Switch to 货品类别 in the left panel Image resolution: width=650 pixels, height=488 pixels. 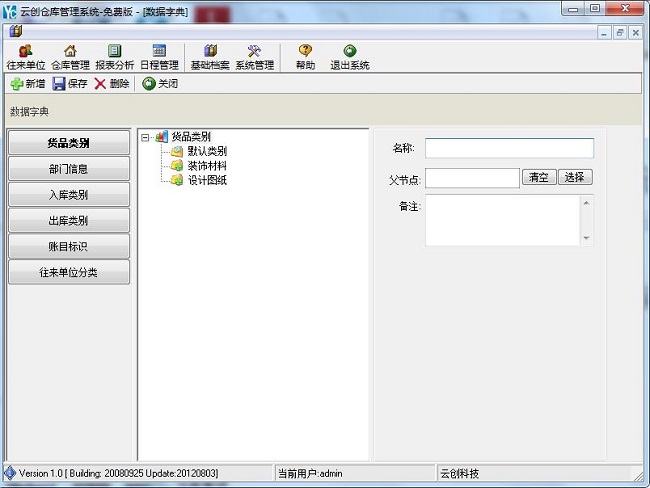tap(69, 143)
